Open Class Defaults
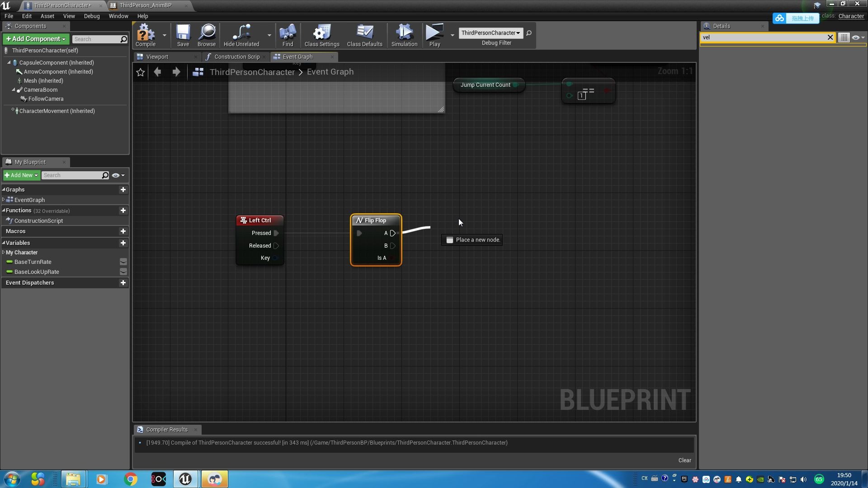Viewport: 868px width, 488px height. [364, 35]
